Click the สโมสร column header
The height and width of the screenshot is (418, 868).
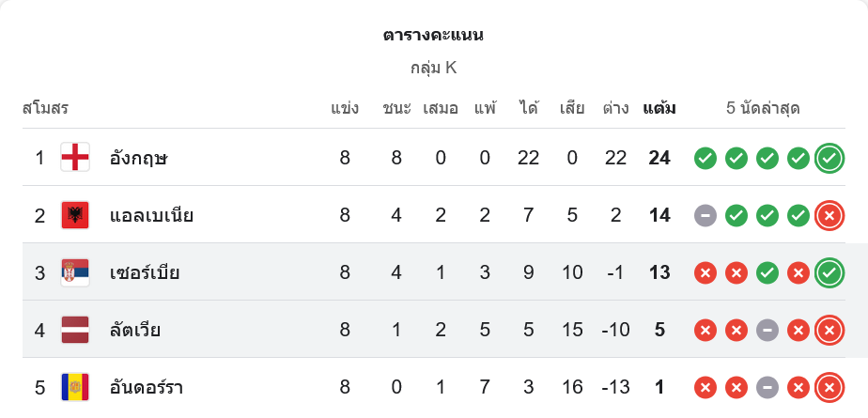tap(45, 107)
